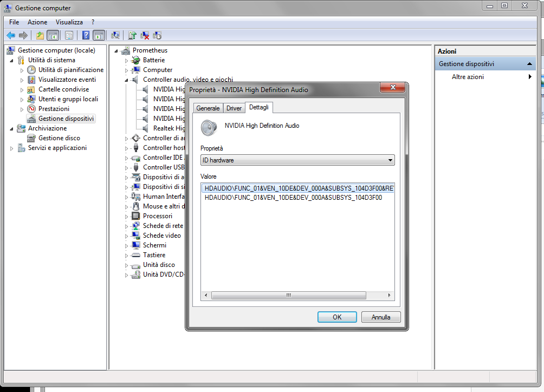Switch to the Driver tab
The height and width of the screenshot is (392, 544).
click(234, 108)
